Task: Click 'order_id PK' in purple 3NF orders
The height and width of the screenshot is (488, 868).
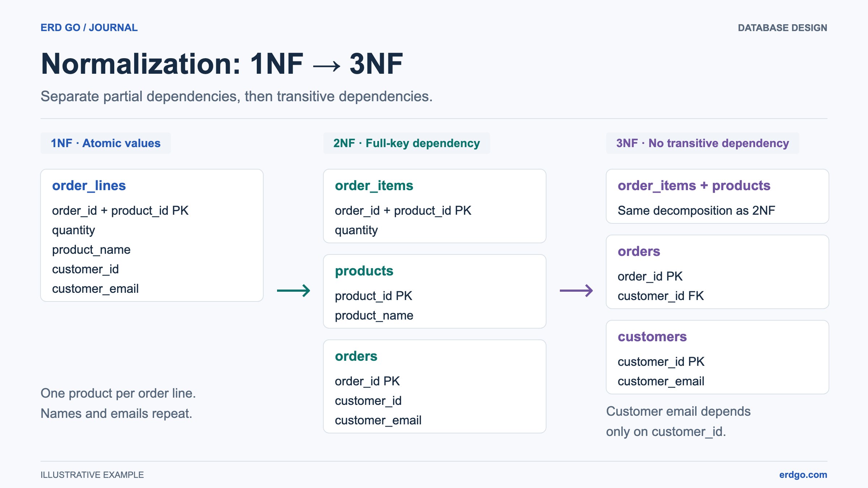Action: 650,277
